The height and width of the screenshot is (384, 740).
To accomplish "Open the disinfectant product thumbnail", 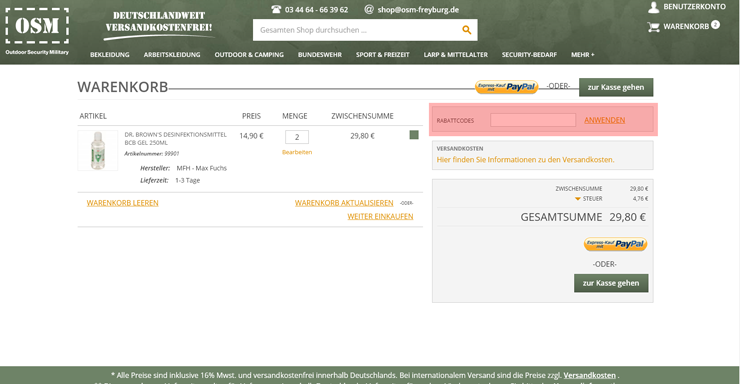I will pyautogui.click(x=98, y=150).
